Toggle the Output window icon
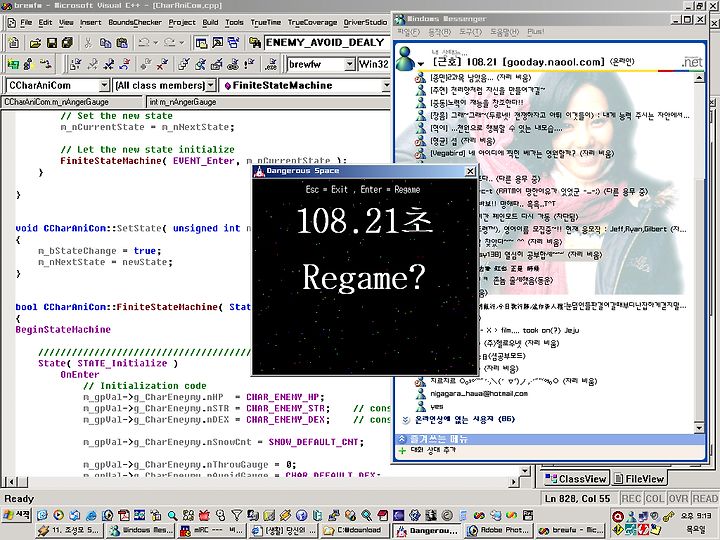Viewport: 720px width, 540px height. 218,43
